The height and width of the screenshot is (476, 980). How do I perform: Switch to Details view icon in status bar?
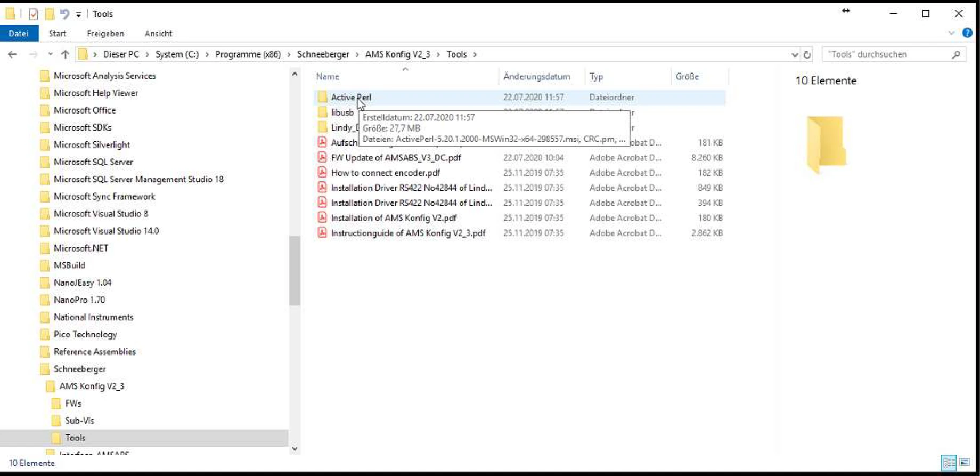[949, 463]
